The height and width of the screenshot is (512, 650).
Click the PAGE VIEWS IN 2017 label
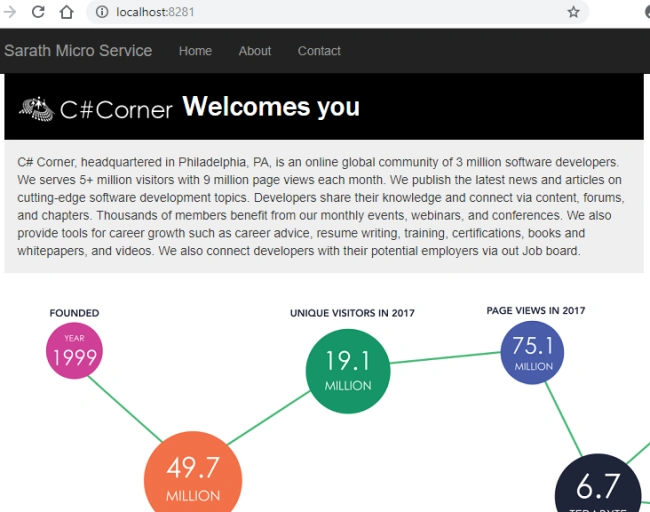(x=536, y=311)
